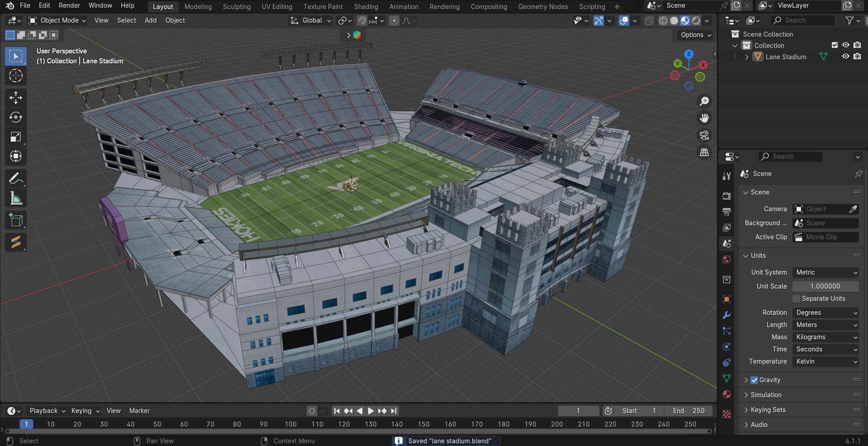Viewport: 868px width, 446px height.
Task: Activate the Rotate tool
Action: (16, 117)
